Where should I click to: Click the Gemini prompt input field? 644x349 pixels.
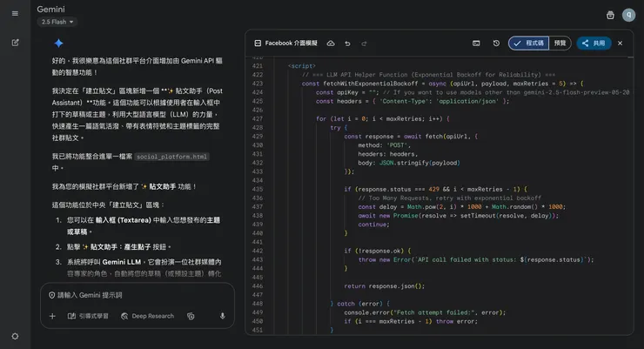pos(138,295)
